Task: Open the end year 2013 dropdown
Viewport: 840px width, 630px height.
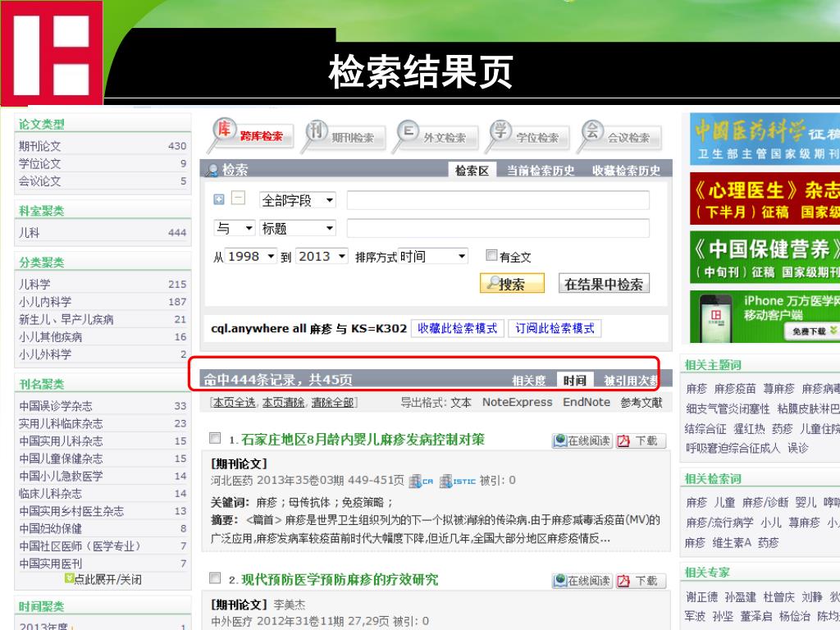Action: [x=322, y=256]
